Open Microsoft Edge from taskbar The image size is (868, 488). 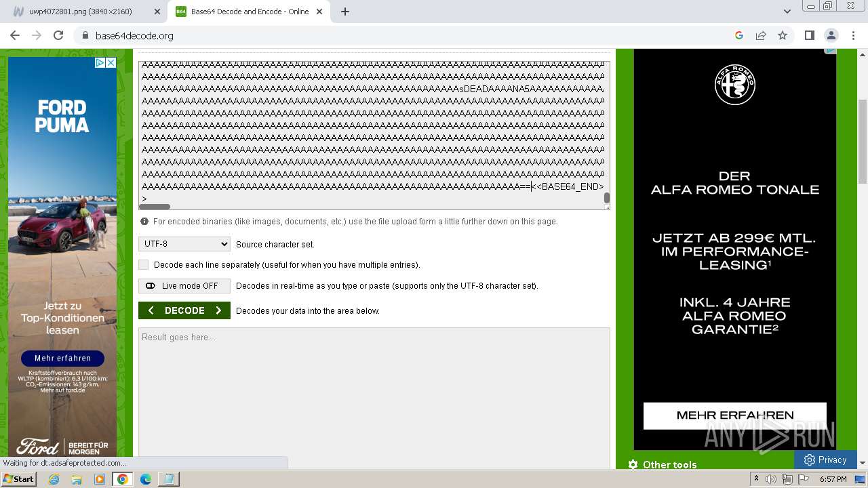145,479
